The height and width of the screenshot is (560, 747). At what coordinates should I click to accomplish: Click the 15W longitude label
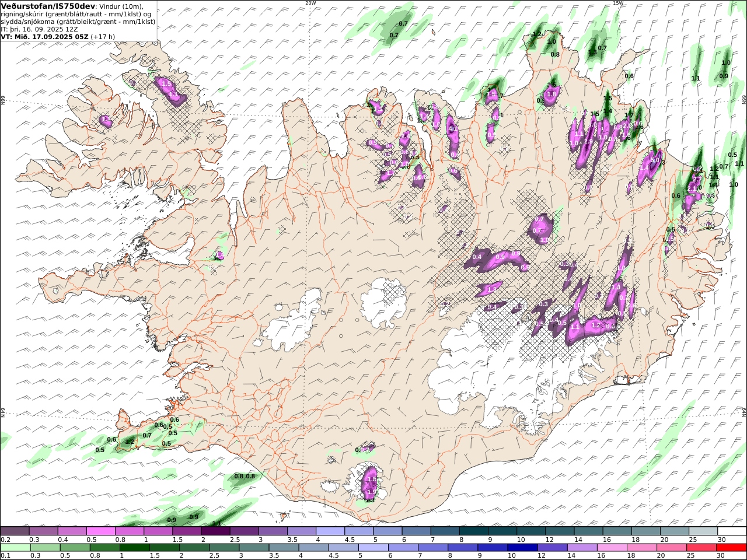618,3
